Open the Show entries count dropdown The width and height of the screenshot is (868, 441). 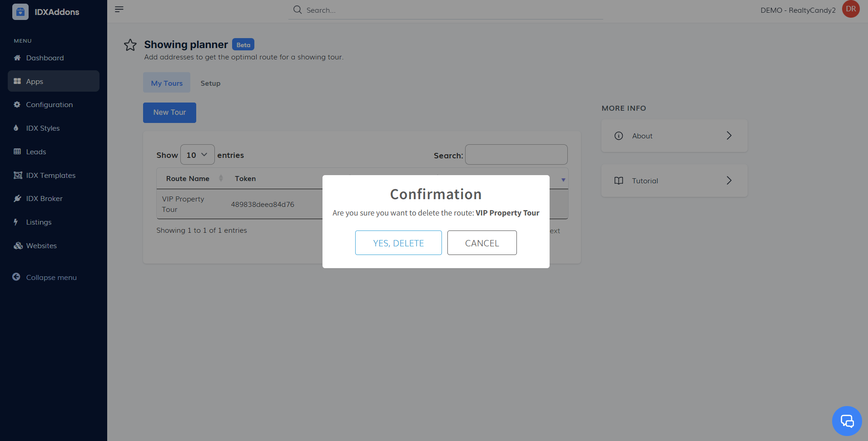click(x=197, y=155)
